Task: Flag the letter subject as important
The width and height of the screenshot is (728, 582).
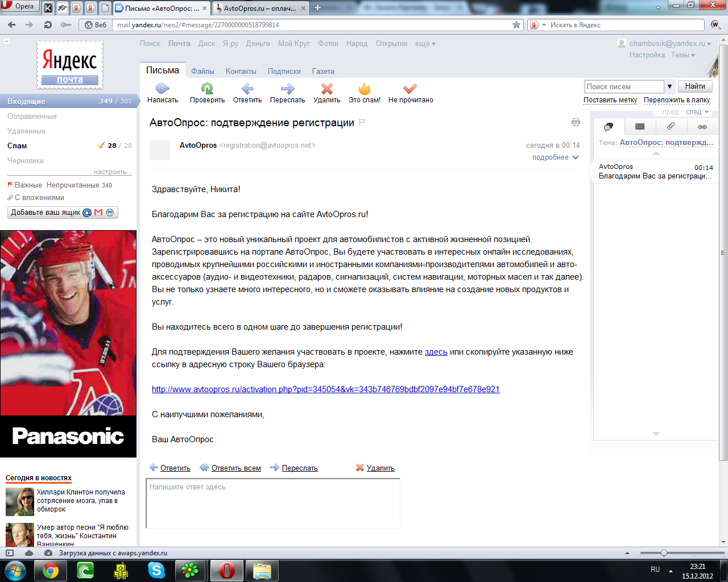Action: pyautogui.click(x=362, y=122)
